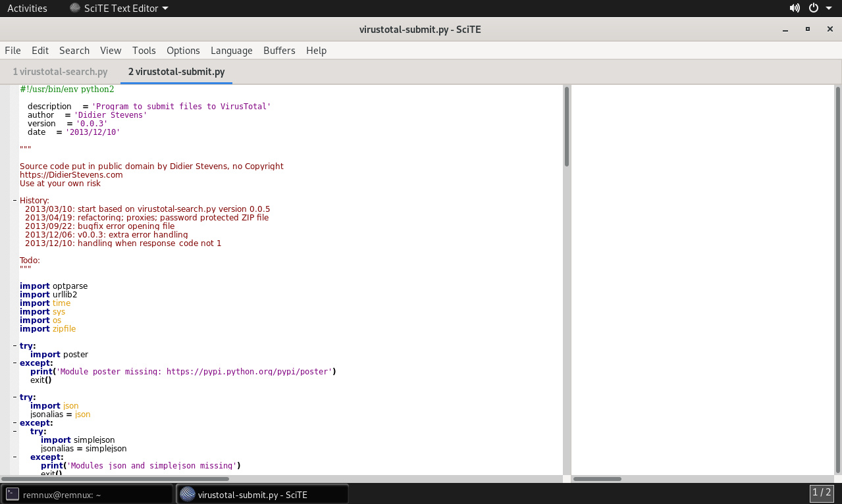Collapse the fold at the 'import json' try block
Viewport: 842px width, 504px height.
[15, 397]
